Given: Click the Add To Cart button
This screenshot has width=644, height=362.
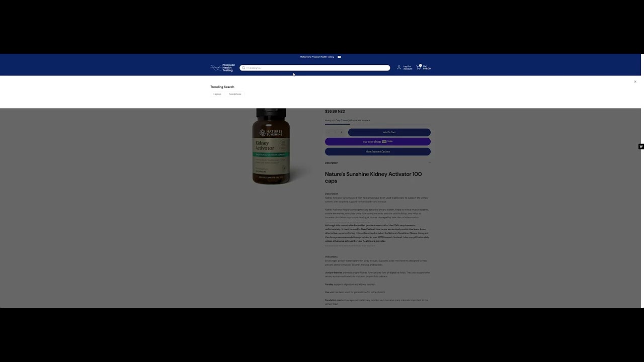Looking at the screenshot, I should [389, 132].
